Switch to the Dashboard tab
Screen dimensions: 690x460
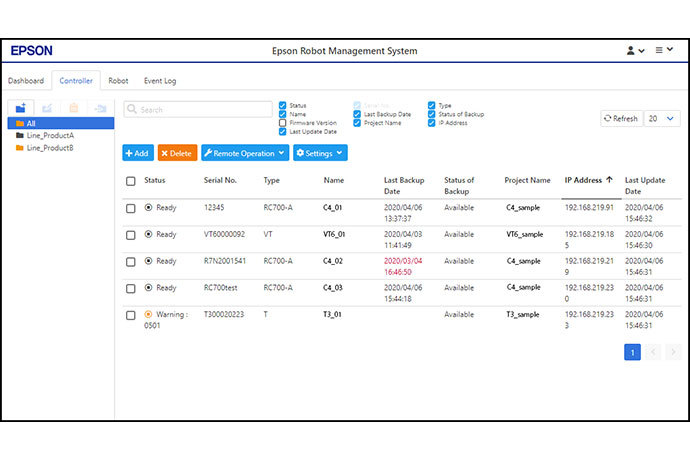(x=26, y=81)
